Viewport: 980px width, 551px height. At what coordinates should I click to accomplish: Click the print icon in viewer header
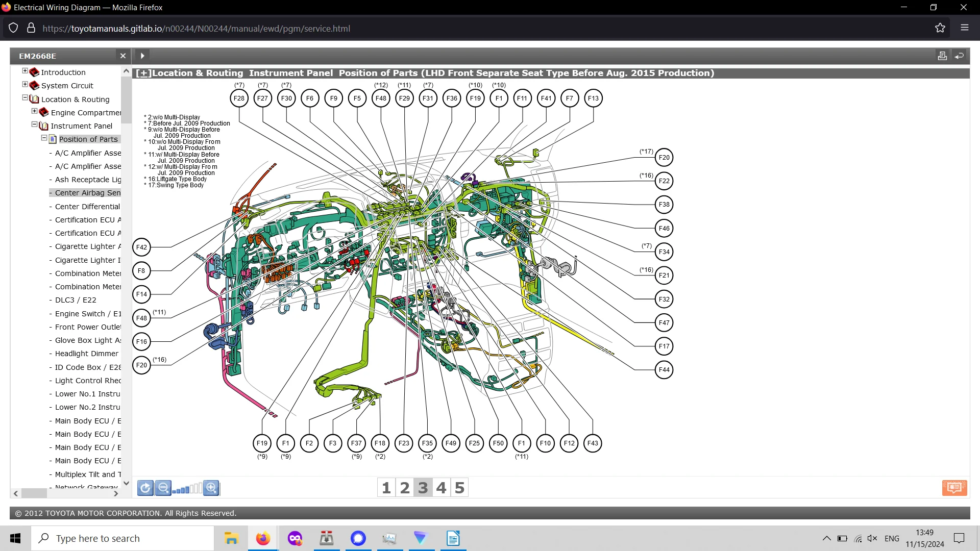tap(942, 56)
